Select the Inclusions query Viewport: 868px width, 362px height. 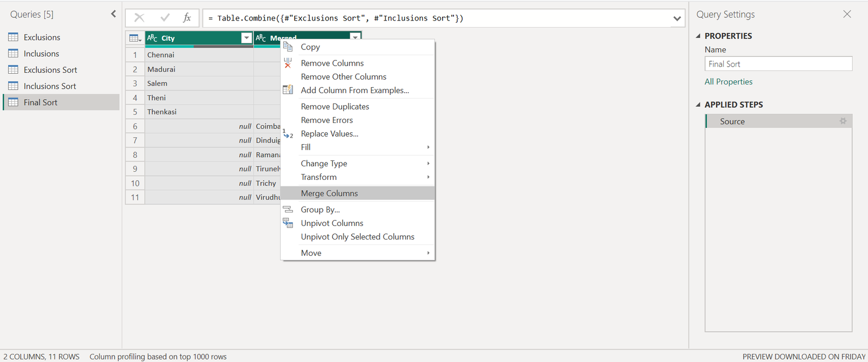[61, 53]
